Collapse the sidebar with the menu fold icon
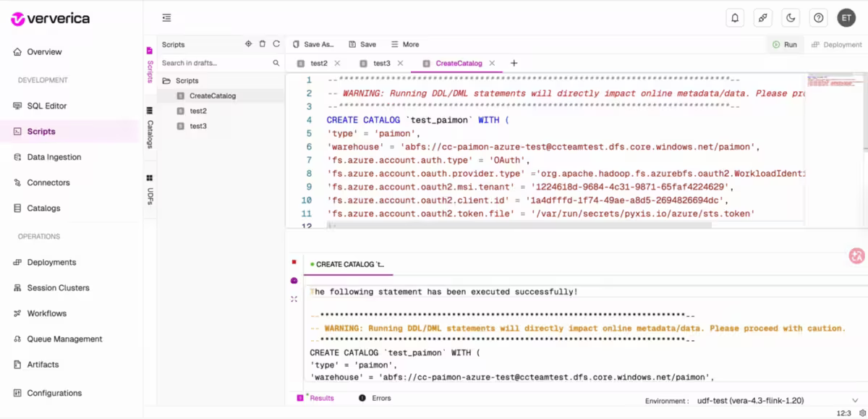The width and height of the screenshot is (868, 419). point(167,18)
